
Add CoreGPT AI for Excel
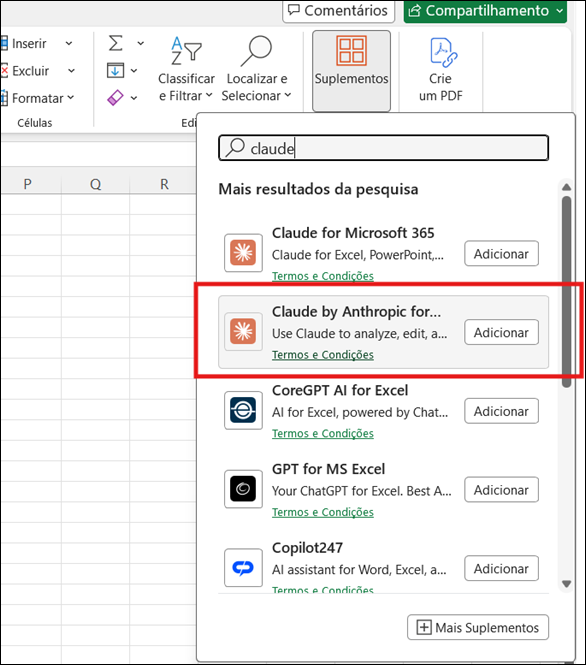pyautogui.click(x=501, y=411)
